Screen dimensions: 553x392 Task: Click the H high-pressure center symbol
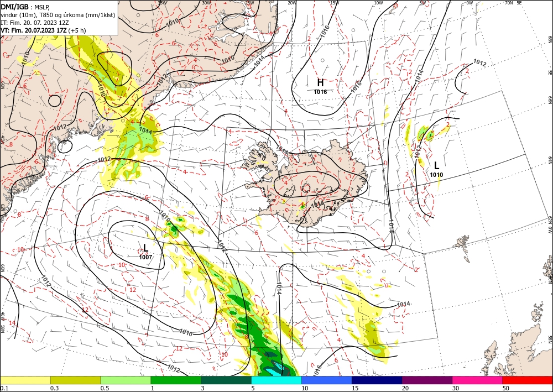(x=320, y=83)
